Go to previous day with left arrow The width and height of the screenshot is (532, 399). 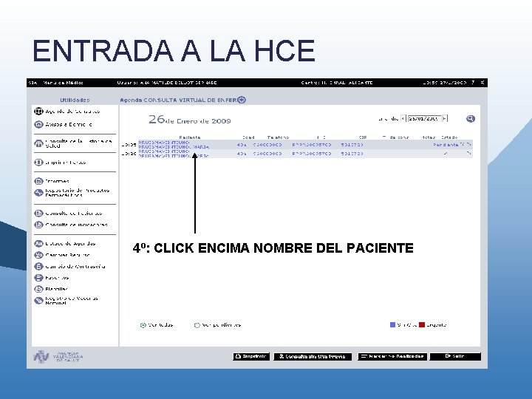tap(403, 118)
